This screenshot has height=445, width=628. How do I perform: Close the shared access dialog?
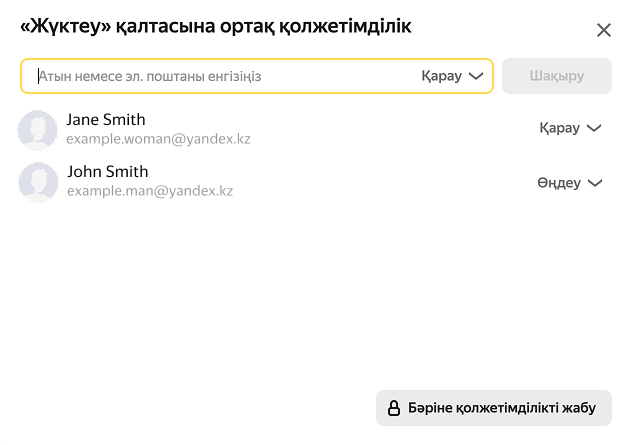pos(603,30)
